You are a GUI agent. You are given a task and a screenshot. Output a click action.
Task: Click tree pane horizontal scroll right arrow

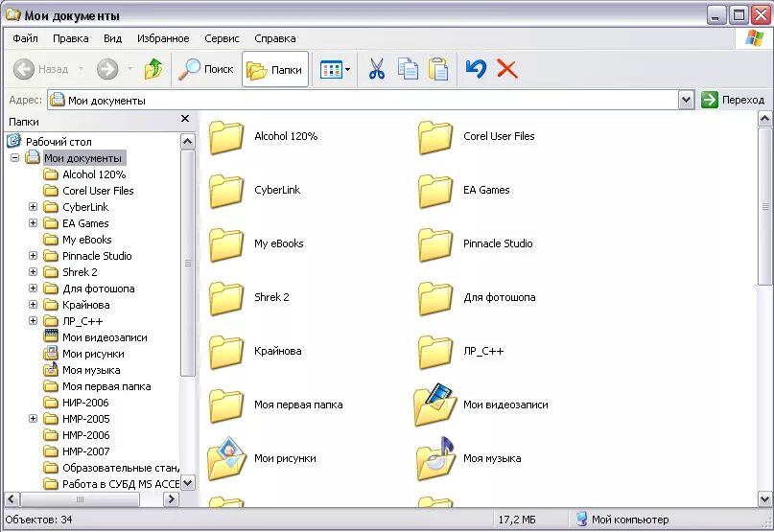point(171,499)
